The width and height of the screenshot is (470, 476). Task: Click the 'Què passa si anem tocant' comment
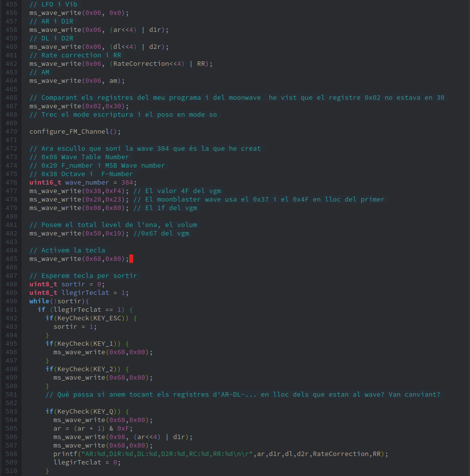tap(242, 395)
